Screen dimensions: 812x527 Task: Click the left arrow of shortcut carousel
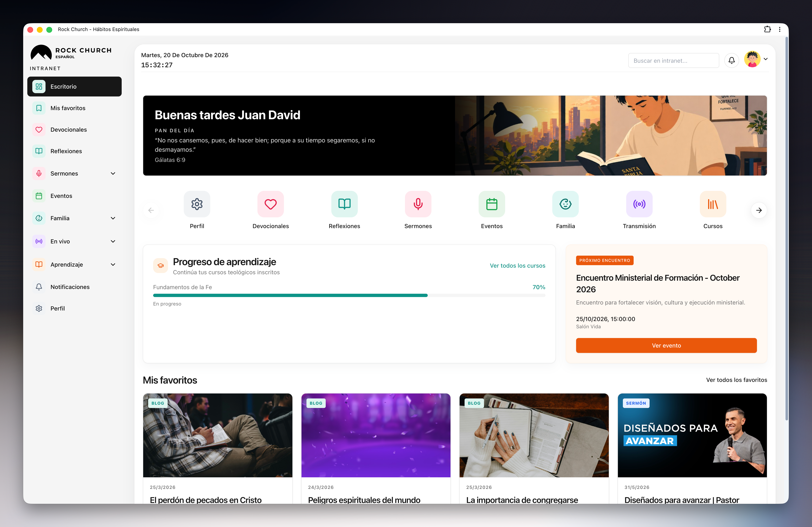151,210
